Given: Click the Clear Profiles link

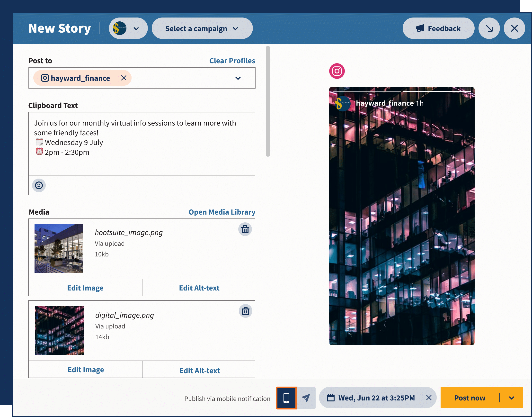Looking at the screenshot, I should [232, 61].
